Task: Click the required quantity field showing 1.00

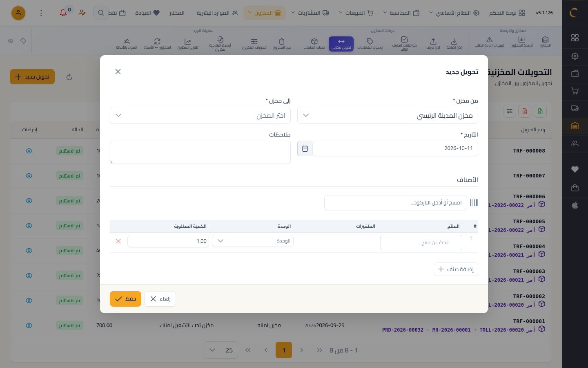Action: coord(168,241)
